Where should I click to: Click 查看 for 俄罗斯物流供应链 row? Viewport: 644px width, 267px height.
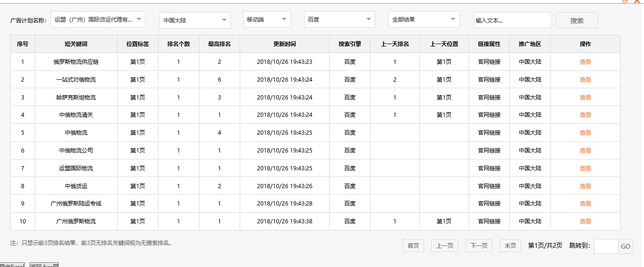click(585, 62)
